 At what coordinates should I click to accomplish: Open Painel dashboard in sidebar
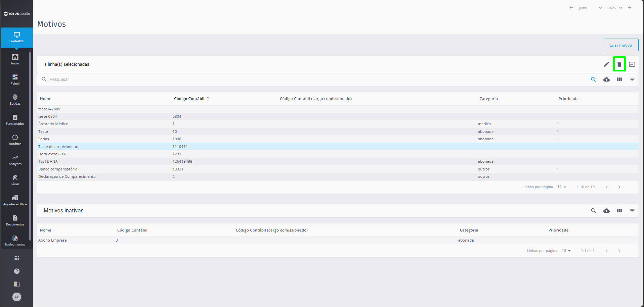(15, 80)
